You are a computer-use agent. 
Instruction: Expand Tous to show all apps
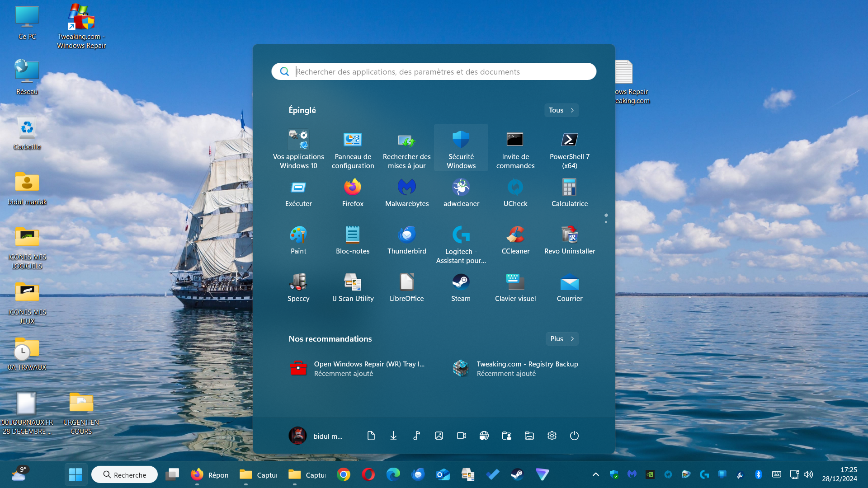(561, 110)
